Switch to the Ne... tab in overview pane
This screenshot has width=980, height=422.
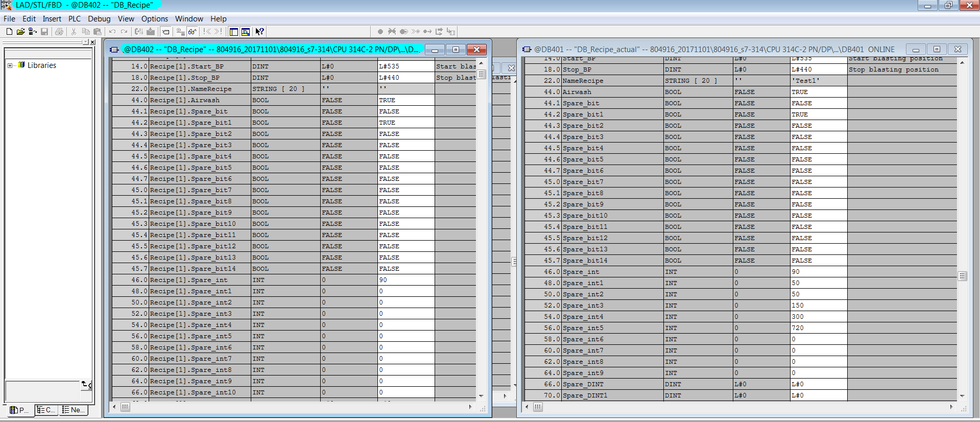(73, 410)
